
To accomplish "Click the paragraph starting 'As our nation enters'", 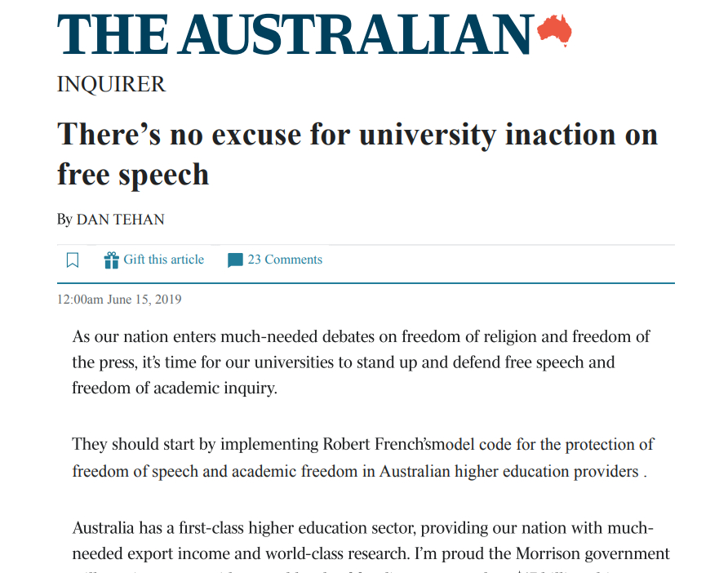I will pos(361,362).
